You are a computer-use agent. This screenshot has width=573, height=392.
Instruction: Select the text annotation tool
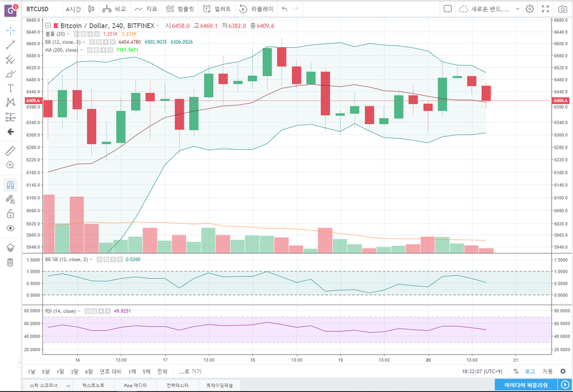pos(10,88)
